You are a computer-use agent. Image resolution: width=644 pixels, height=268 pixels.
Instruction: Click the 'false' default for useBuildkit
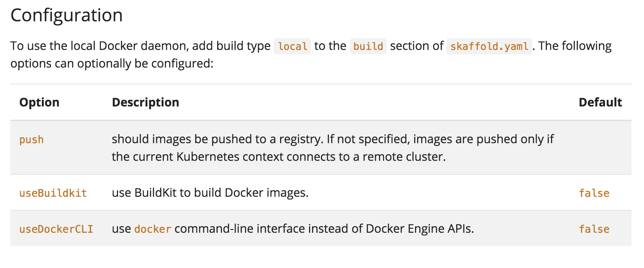click(594, 193)
